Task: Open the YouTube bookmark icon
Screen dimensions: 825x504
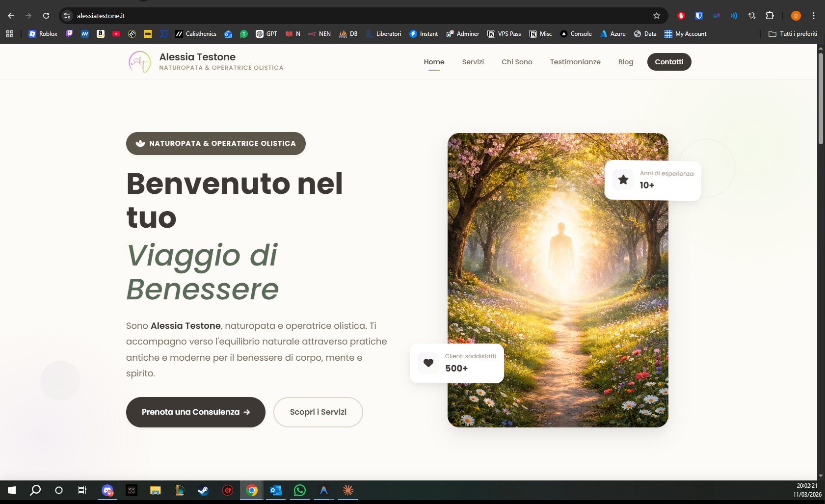Action: tap(116, 34)
